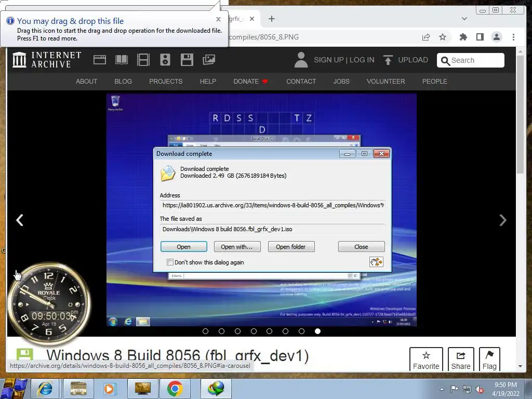Expand the Chrome tab search dropdown
532x399 pixels.
click(x=464, y=19)
